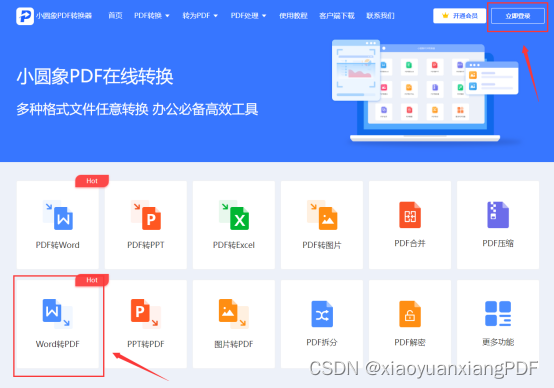
Task: Open the PPT转PDF tool icon
Action: [x=146, y=313]
